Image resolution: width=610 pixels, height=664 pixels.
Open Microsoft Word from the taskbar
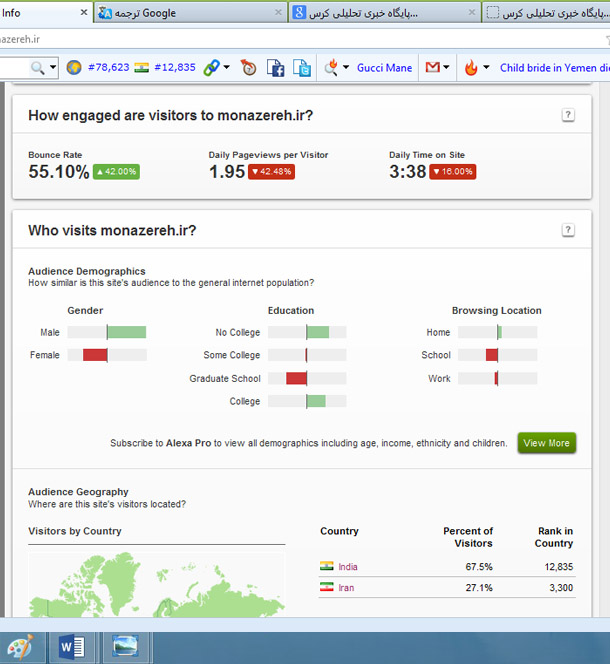[x=72, y=647]
